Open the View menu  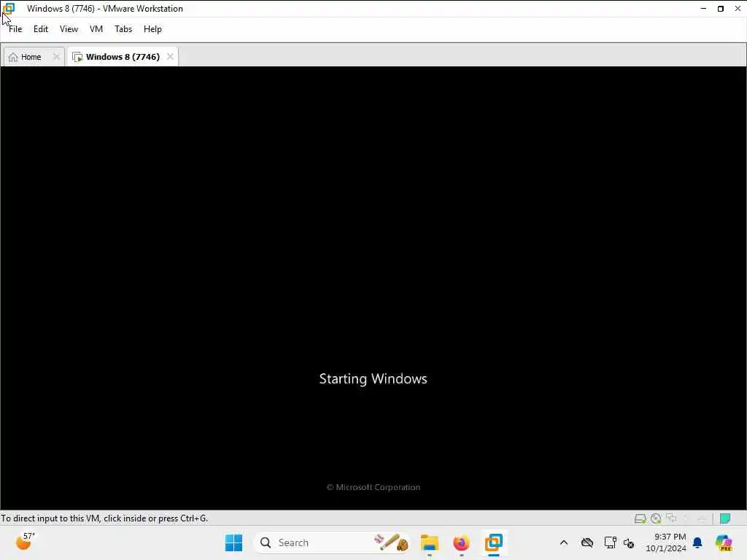click(x=69, y=29)
